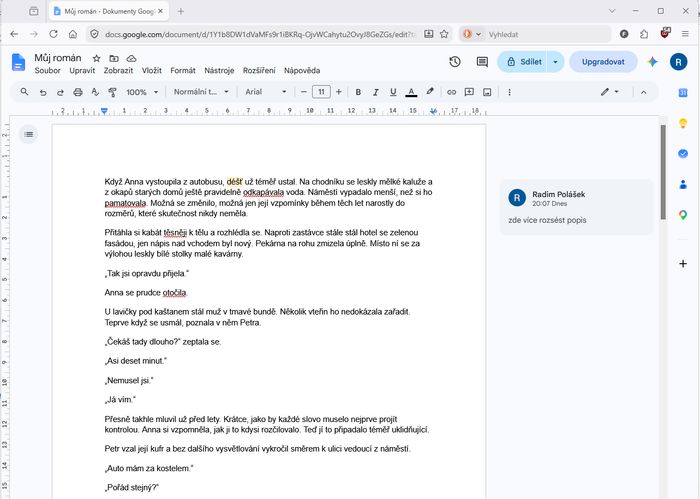The height and width of the screenshot is (499, 700).
Task: Open browser hamburger menu
Action: point(685,34)
